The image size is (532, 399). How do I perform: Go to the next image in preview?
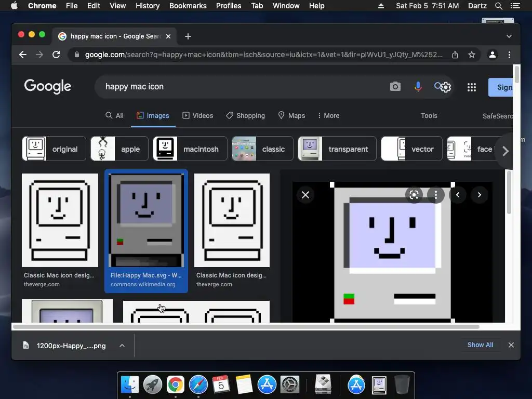480,195
